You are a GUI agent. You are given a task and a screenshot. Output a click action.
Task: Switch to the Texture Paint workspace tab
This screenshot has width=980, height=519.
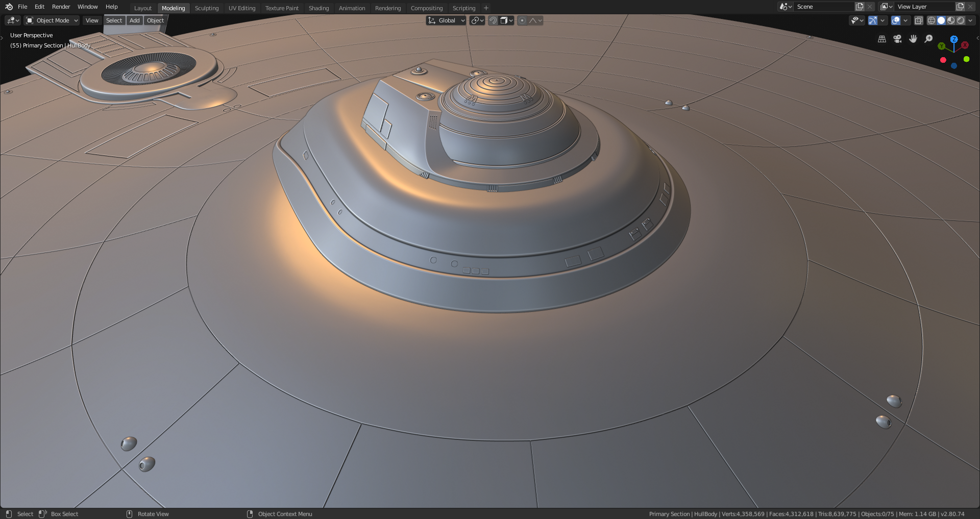[282, 8]
